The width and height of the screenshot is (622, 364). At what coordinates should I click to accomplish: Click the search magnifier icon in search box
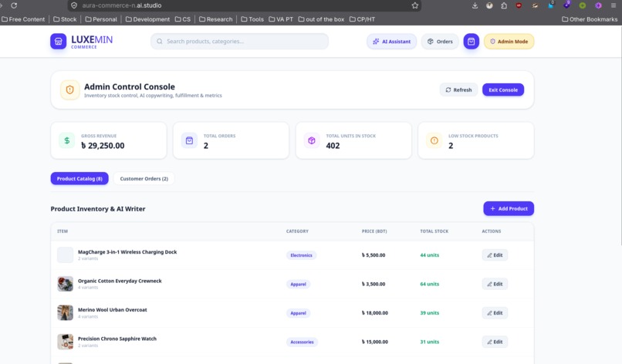pyautogui.click(x=160, y=41)
